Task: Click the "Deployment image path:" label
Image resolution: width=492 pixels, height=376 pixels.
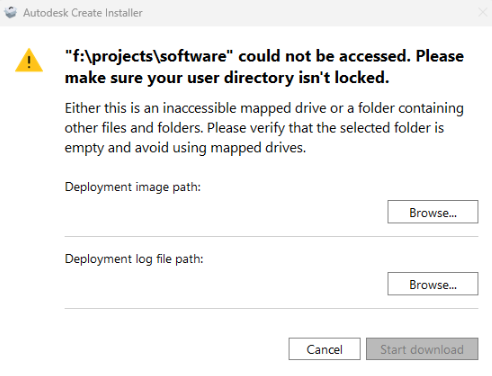Action: tap(133, 187)
